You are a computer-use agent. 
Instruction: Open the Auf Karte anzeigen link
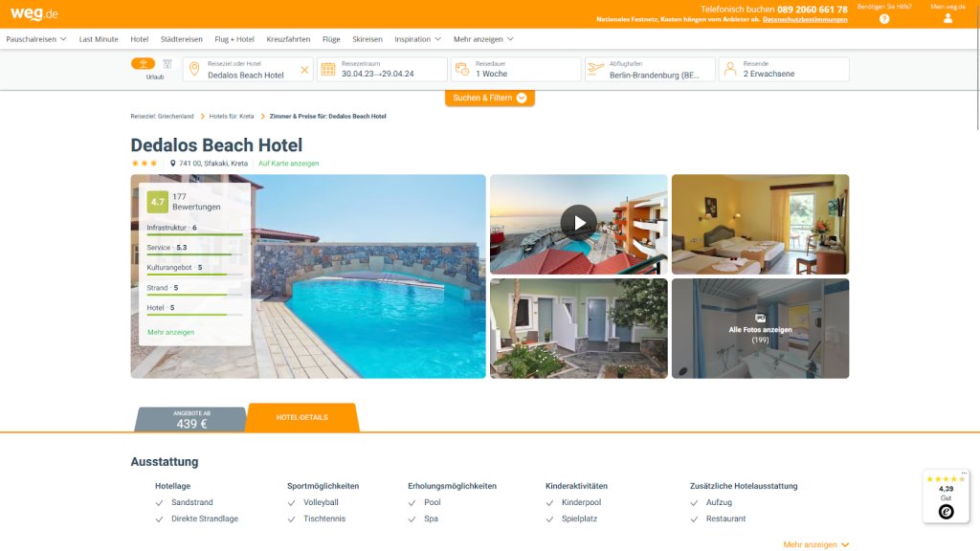coord(289,163)
